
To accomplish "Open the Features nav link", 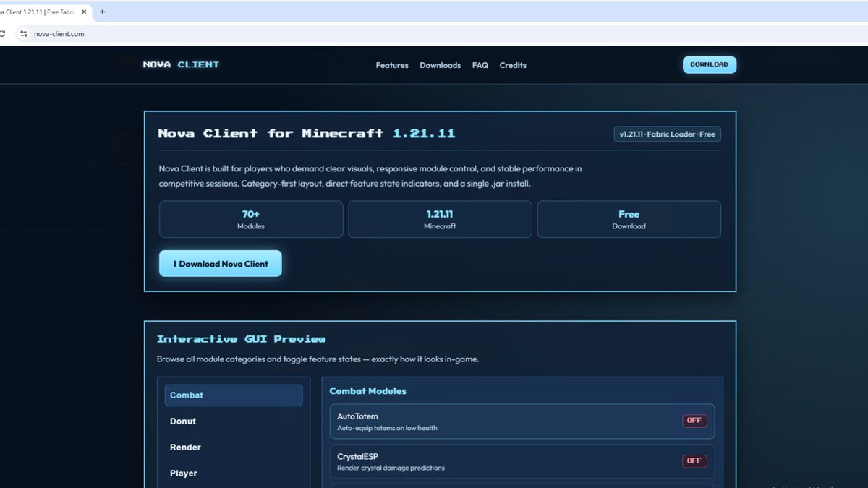I will [x=392, y=65].
